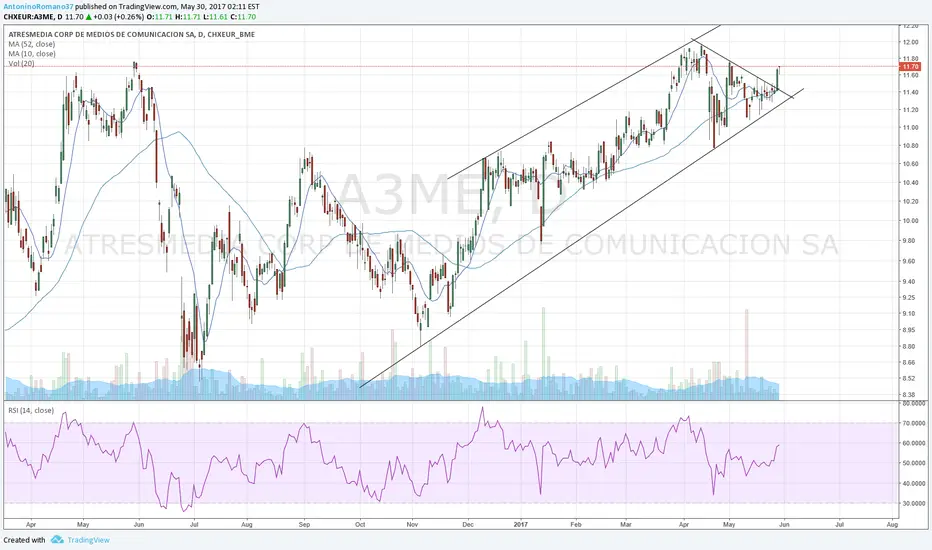Image resolution: width=932 pixels, height=550 pixels.
Task: Click the 10.00 price axis label
Action: click(x=911, y=221)
